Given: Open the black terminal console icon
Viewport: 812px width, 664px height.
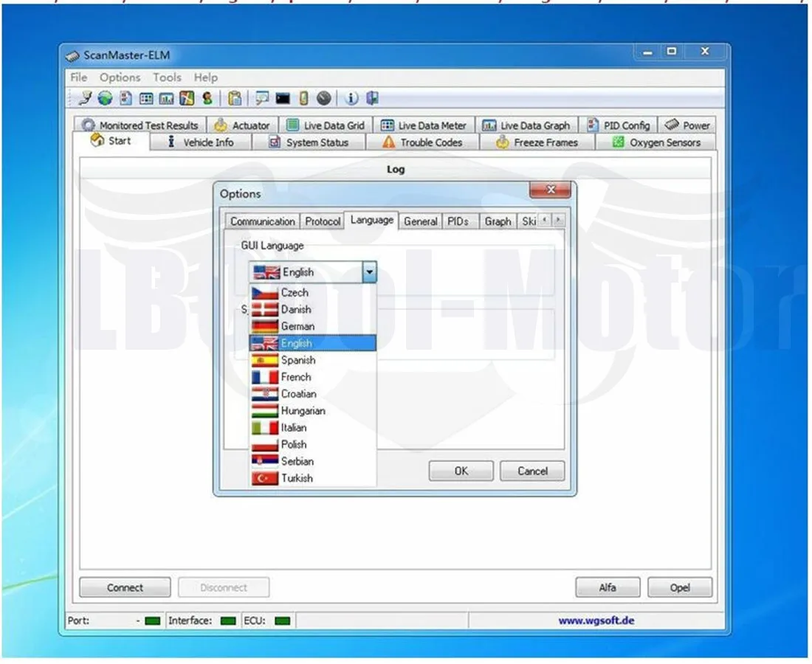Looking at the screenshot, I should tap(283, 98).
